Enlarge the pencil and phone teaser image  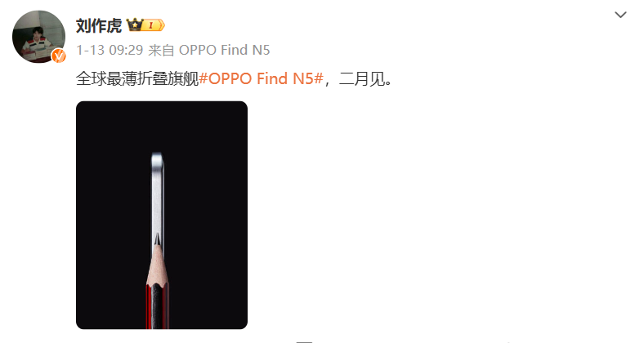[162, 215]
